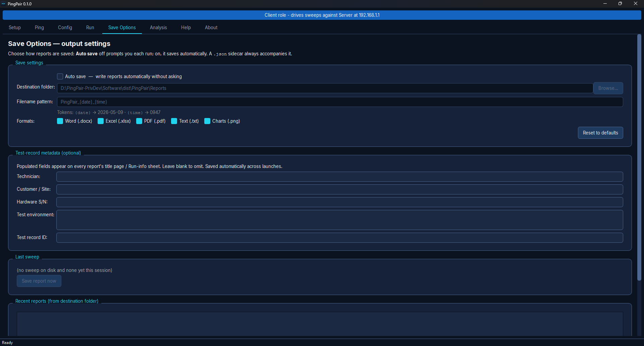Image resolution: width=644 pixels, height=346 pixels.
Task: Click the PingPair app icon in title bar
Action: tap(4, 4)
